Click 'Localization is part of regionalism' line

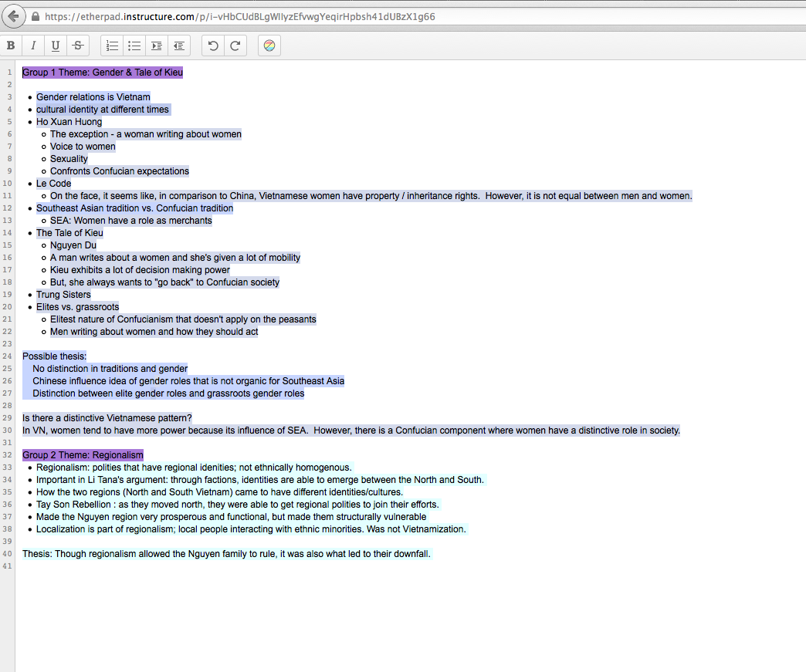pos(251,528)
